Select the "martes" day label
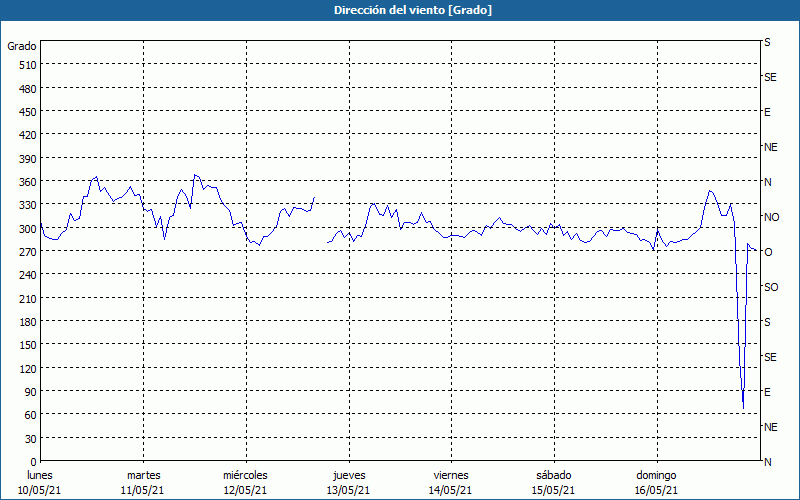This screenshot has height=500, width=800. tap(143, 476)
